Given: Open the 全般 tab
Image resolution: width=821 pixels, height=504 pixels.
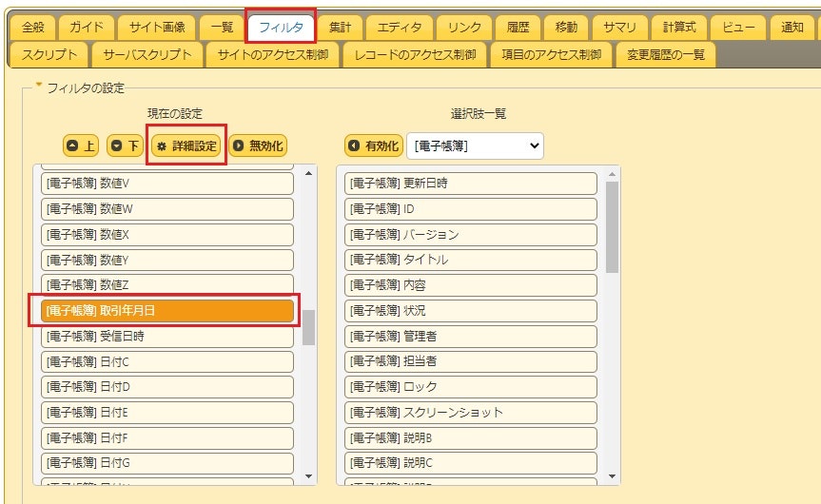Looking at the screenshot, I should point(32,28).
